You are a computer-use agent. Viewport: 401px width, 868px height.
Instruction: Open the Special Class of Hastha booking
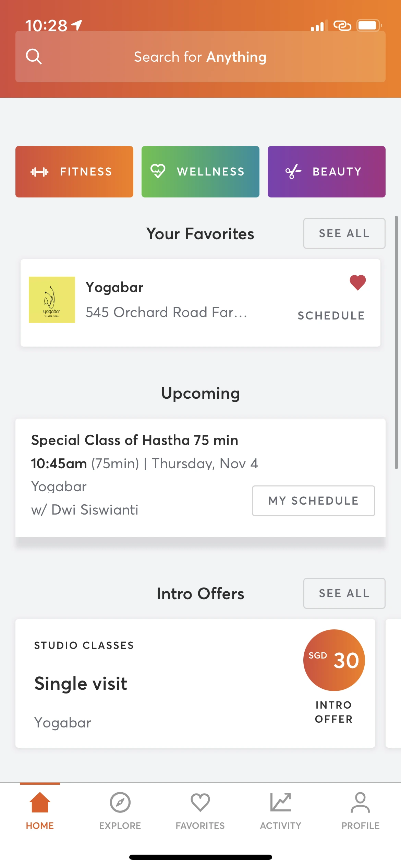tap(200, 478)
